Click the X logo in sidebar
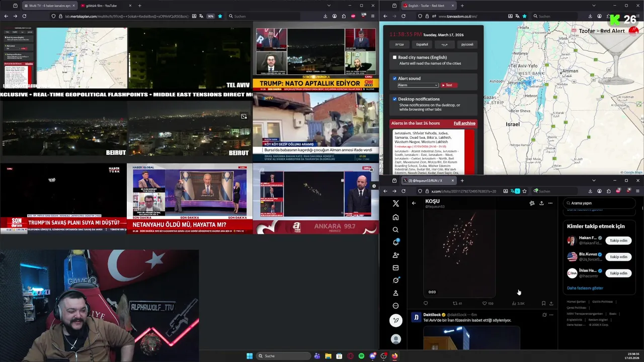Image resolution: width=644 pixels, height=362 pixels. [395, 203]
